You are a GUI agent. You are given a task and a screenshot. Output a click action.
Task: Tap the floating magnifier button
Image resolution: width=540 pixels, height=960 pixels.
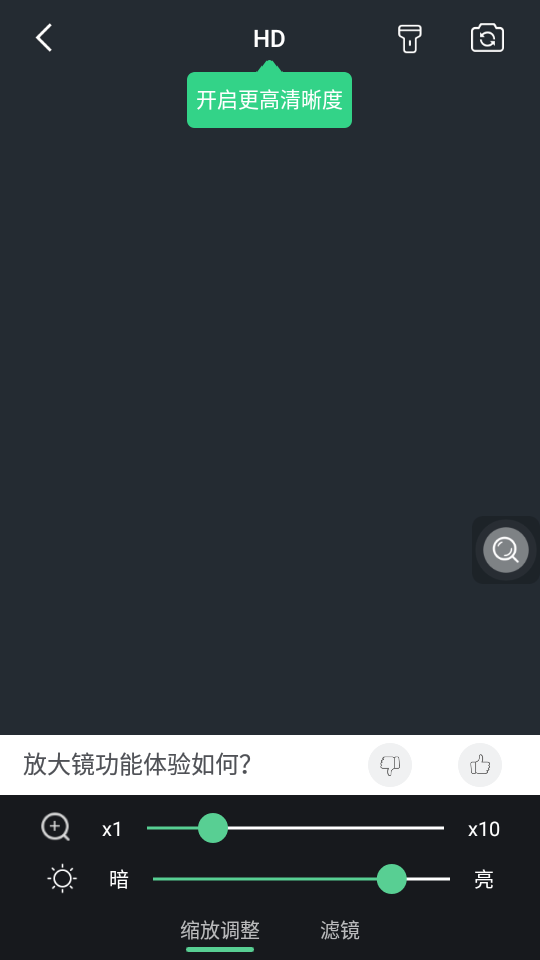tap(506, 550)
